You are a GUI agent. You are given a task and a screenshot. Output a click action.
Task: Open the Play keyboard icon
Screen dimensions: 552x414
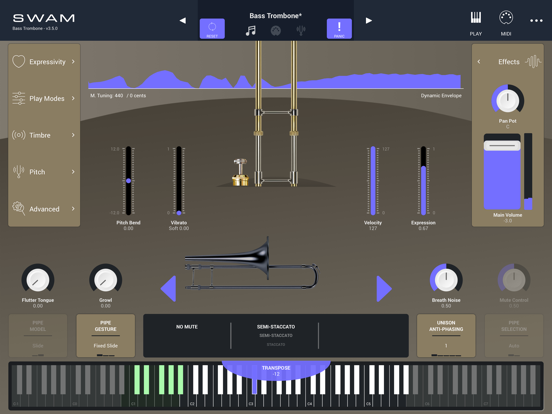476,18
